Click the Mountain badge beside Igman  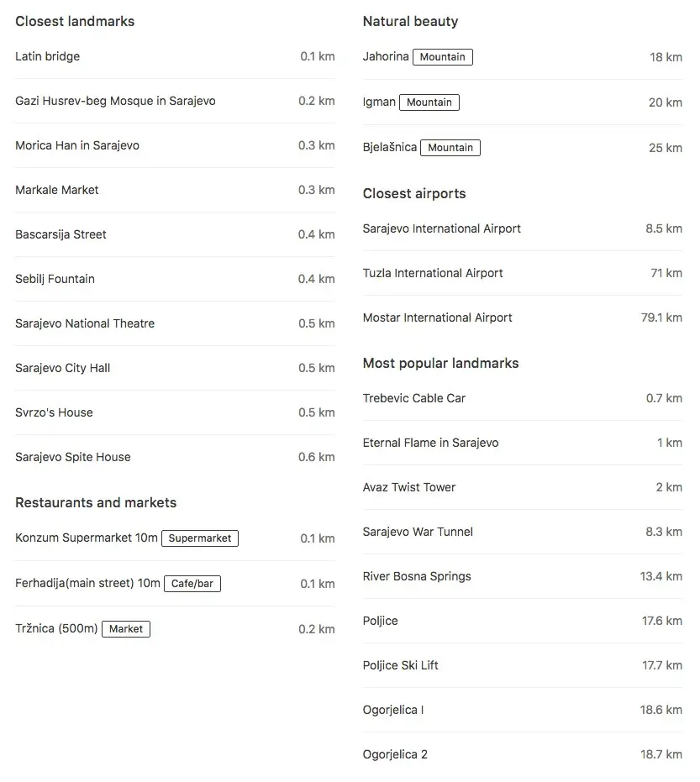tap(429, 102)
